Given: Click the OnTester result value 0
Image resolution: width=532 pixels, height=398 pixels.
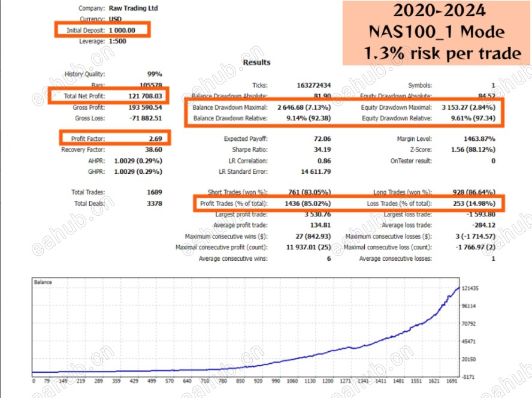Looking at the screenshot, I should pos(493,161).
